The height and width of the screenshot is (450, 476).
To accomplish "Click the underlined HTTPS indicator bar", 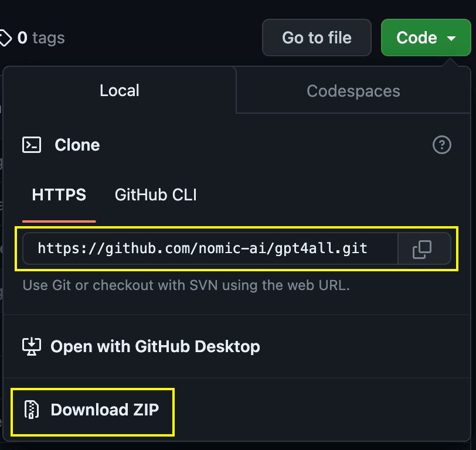I will click(59, 221).
